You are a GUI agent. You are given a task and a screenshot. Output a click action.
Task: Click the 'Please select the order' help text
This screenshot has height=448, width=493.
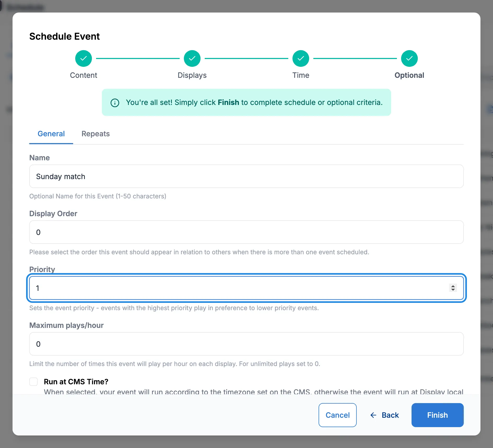click(x=199, y=252)
